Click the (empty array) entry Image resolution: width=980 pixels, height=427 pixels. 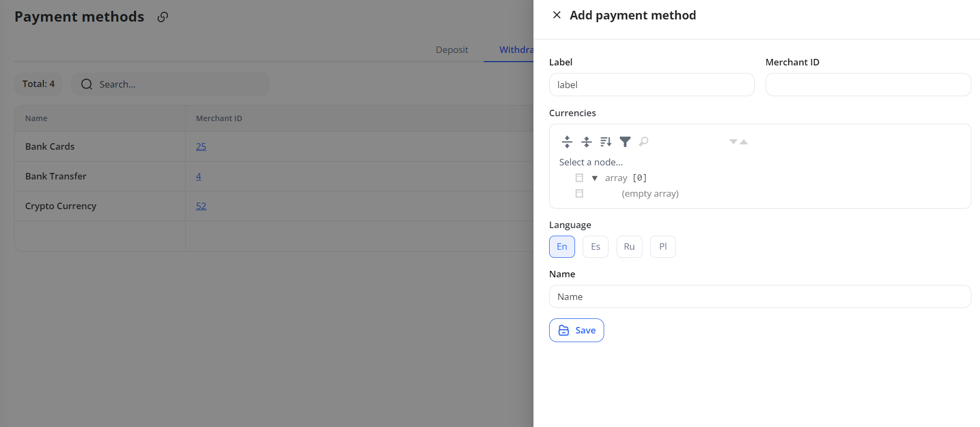click(x=650, y=194)
